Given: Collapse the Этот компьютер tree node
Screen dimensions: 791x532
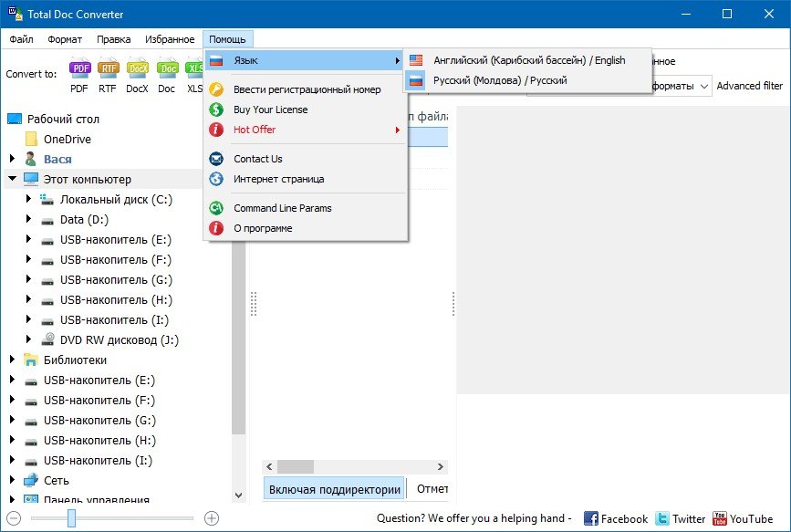Looking at the screenshot, I should click(x=13, y=180).
